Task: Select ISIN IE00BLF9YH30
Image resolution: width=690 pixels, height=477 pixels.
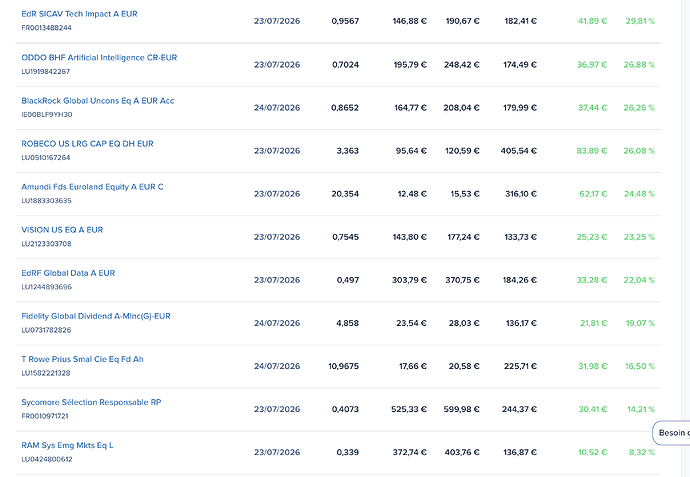Action: click(47, 114)
